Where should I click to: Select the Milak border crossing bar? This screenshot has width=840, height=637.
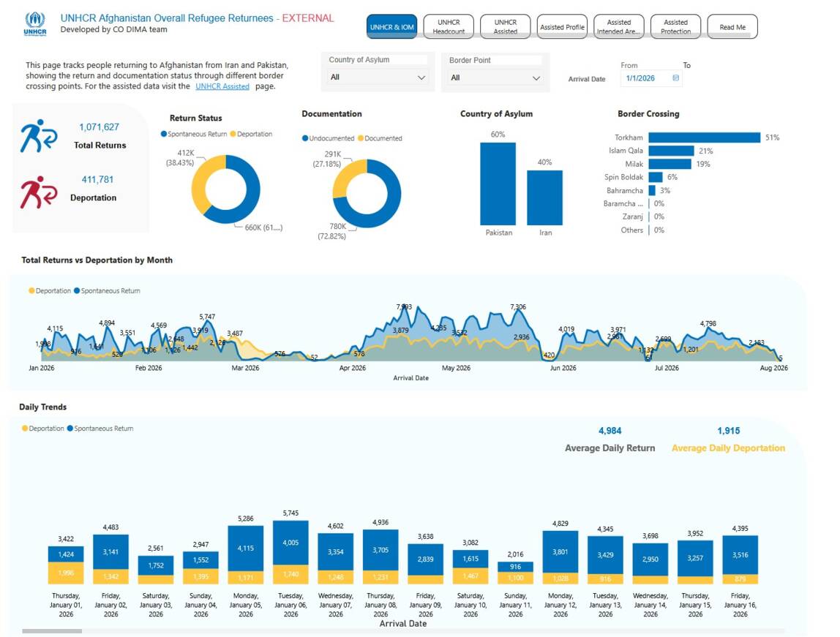point(670,164)
